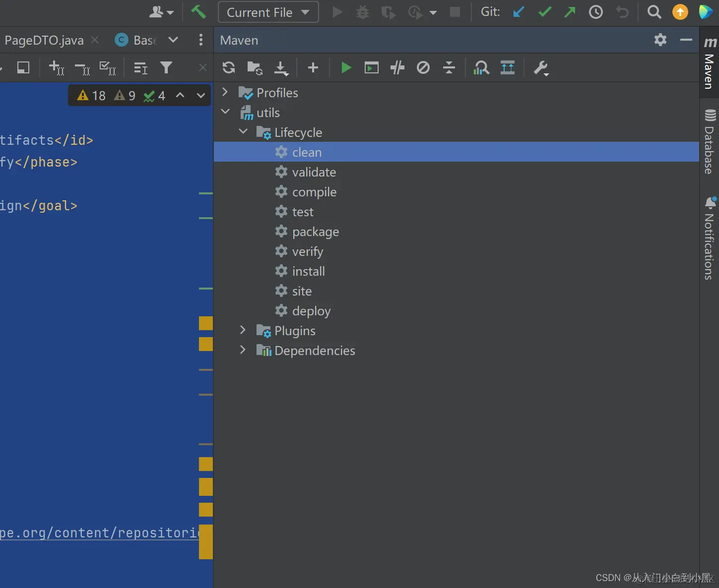
Task: Click Reload All Maven Projects icon
Action: click(x=229, y=67)
